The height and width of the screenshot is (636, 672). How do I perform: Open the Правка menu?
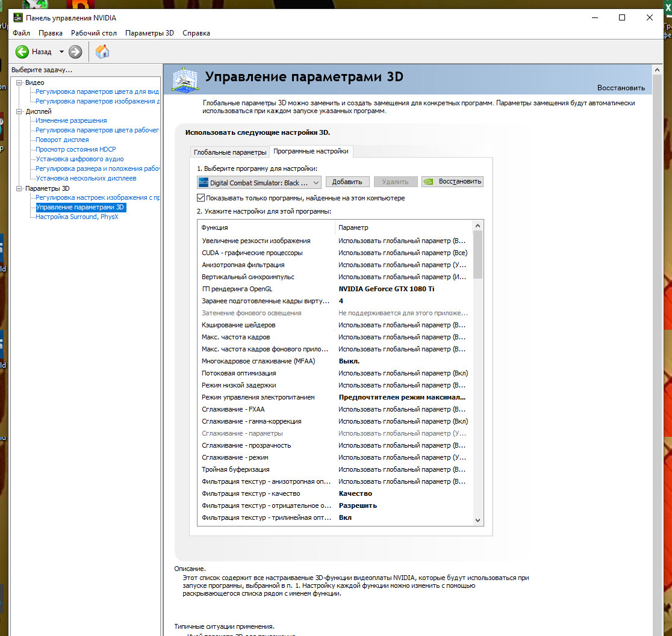click(x=51, y=33)
